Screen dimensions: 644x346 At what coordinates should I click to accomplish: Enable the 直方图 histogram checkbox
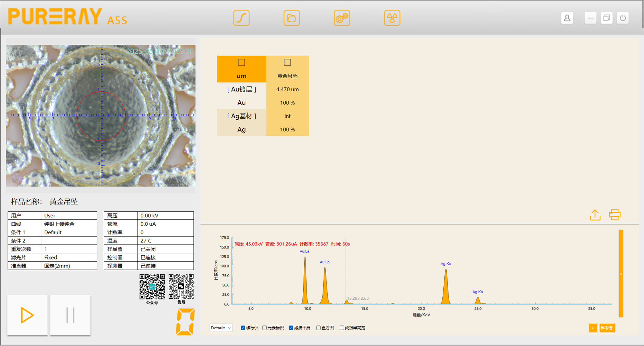pos(318,328)
